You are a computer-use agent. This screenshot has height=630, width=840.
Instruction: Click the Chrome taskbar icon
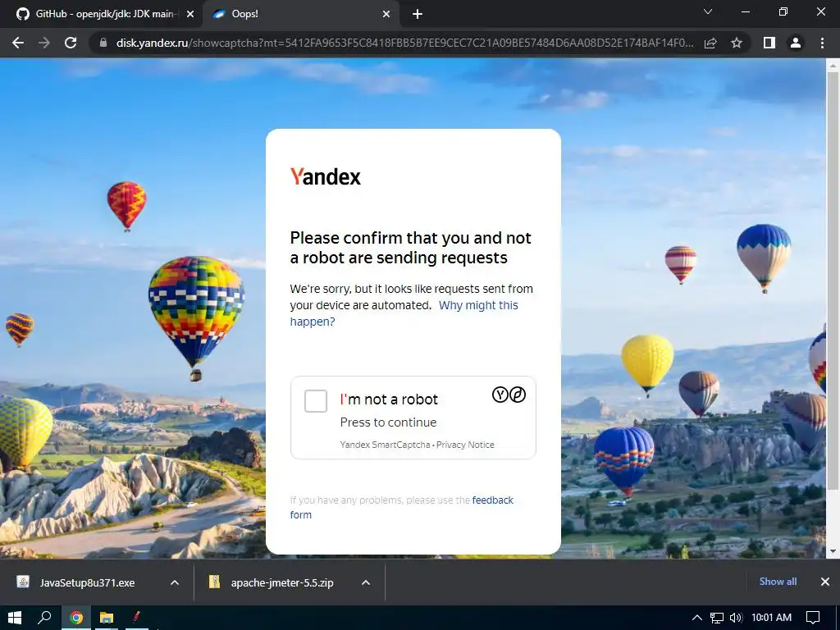click(76, 618)
